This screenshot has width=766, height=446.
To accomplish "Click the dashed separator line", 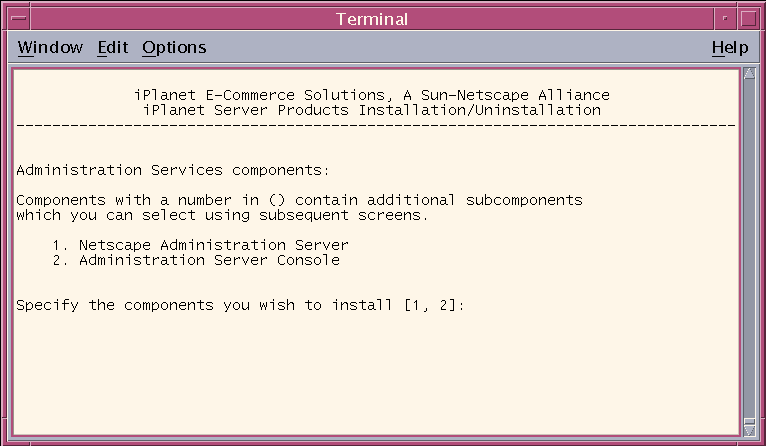I will pyautogui.click(x=376, y=126).
